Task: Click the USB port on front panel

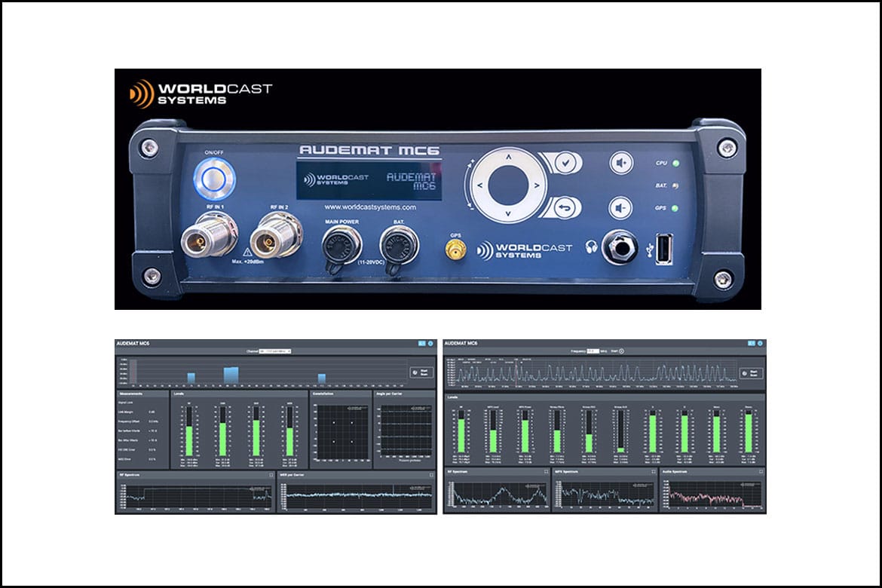Action: point(664,249)
